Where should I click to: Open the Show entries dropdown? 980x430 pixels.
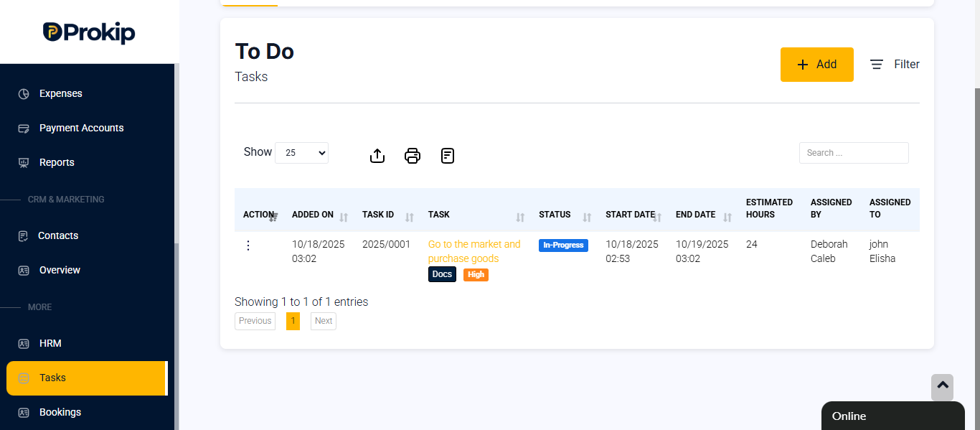pos(301,153)
